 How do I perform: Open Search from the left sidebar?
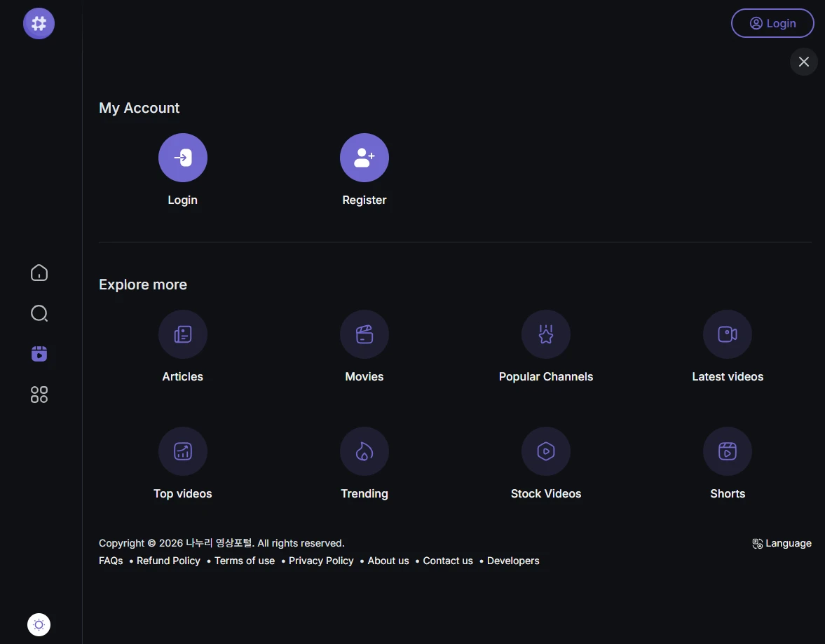pos(39,313)
